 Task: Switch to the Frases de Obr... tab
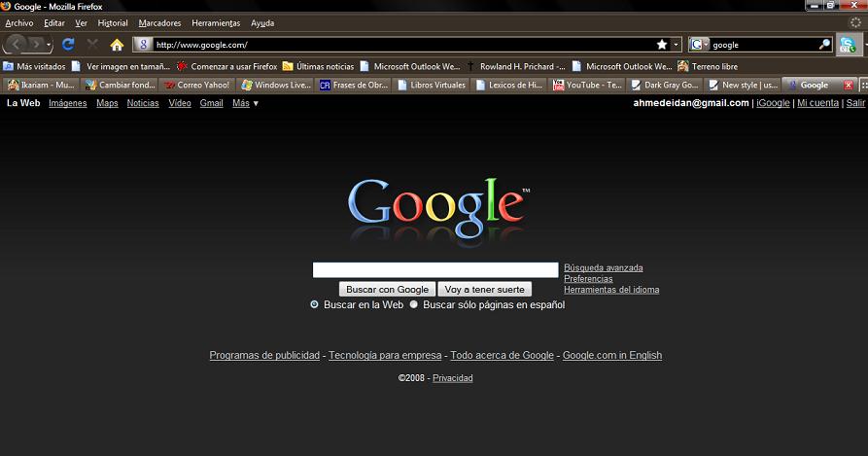coord(354,85)
